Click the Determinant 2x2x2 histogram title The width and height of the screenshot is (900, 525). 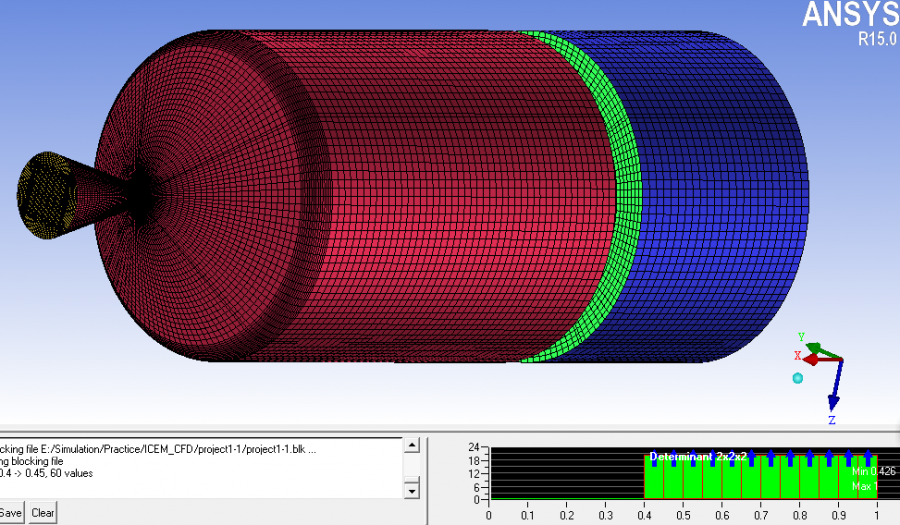698,456
